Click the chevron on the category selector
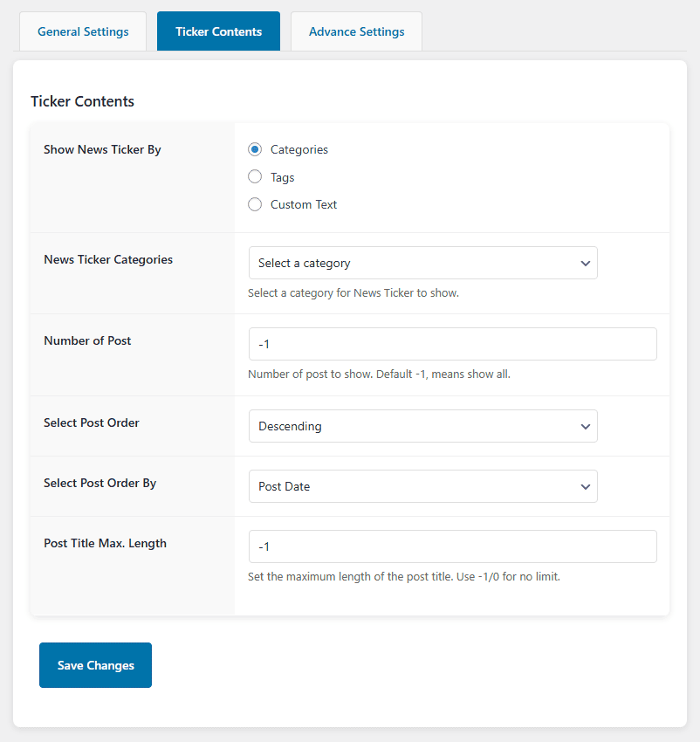Viewport: 700px width, 742px height. click(585, 263)
